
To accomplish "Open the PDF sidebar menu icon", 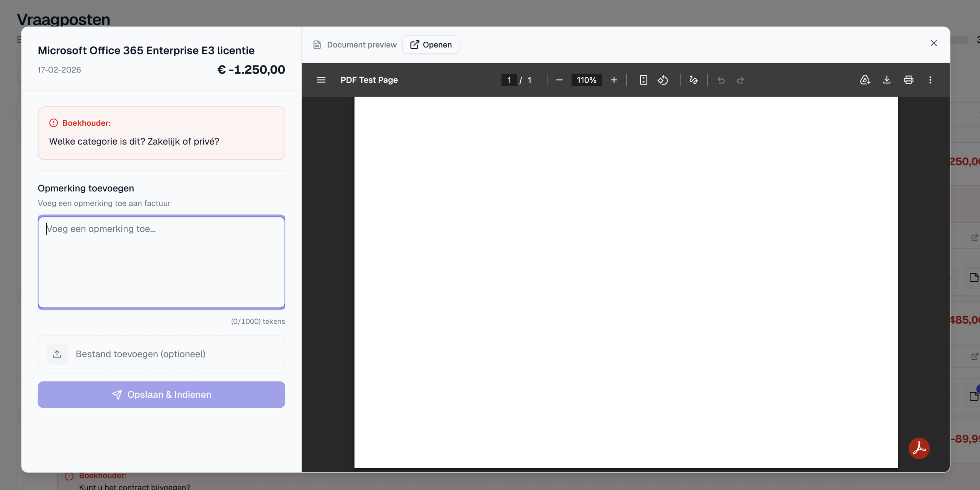I will coord(321,80).
